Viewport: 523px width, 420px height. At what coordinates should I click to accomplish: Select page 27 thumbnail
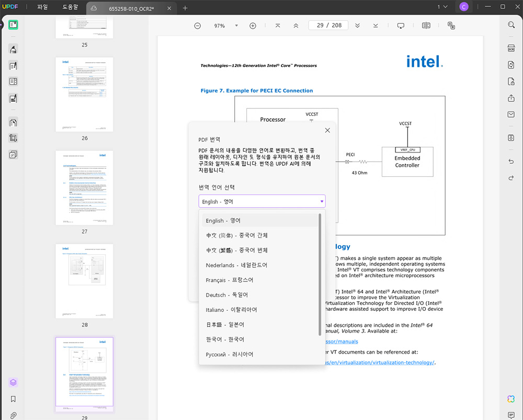[x=84, y=188]
